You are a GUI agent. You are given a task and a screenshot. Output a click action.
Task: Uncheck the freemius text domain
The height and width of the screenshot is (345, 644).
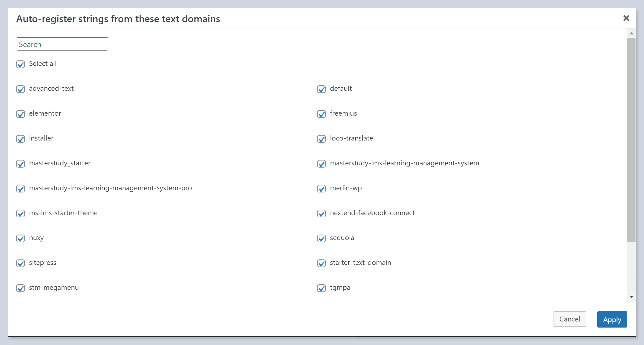[x=321, y=114]
